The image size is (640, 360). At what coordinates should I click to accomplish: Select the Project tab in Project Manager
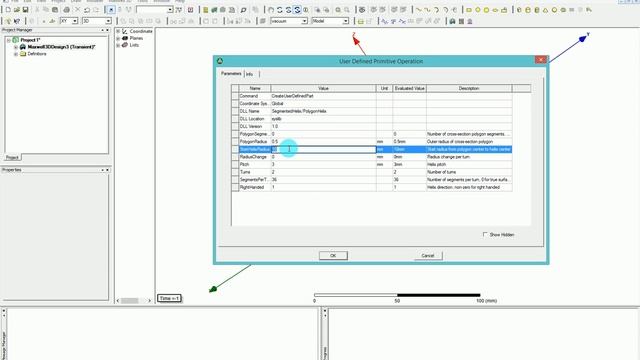[12, 158]
